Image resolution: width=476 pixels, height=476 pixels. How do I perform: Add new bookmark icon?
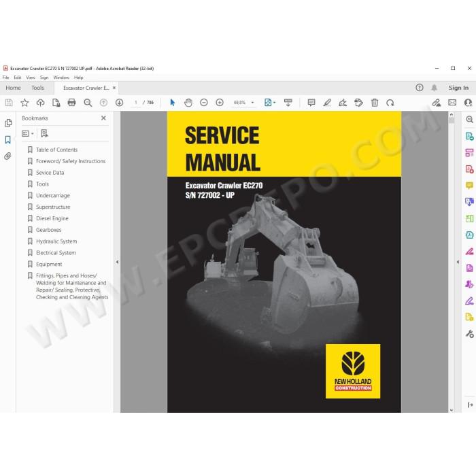[x=44, y=133]
